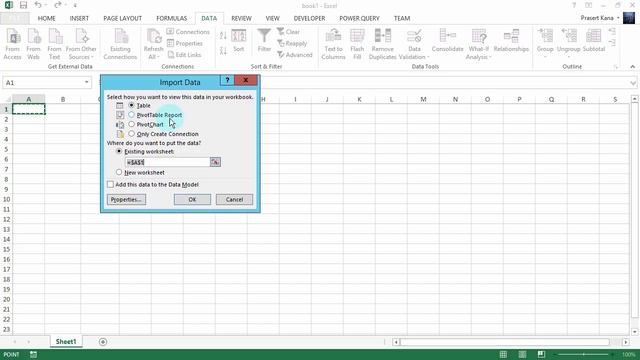Switch to Normal view icon in the status bar
The height and width of the screenshot is (360, 640).
(503, 354)
